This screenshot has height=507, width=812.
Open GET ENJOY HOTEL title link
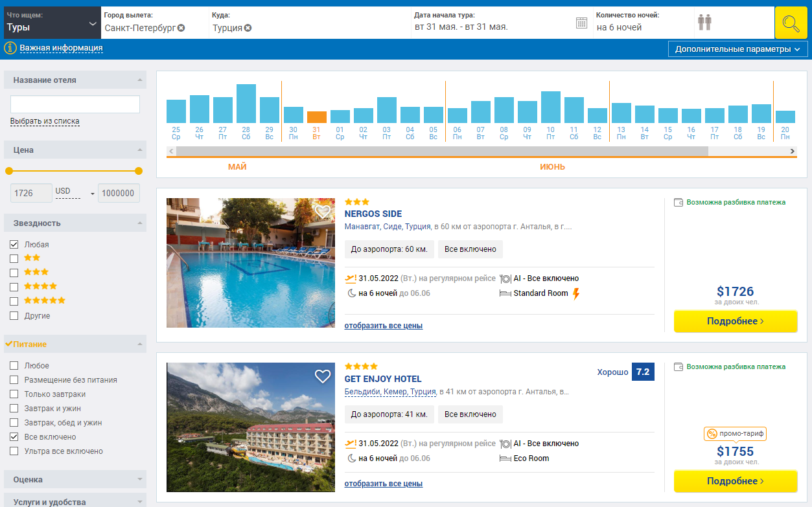point(383,379)
